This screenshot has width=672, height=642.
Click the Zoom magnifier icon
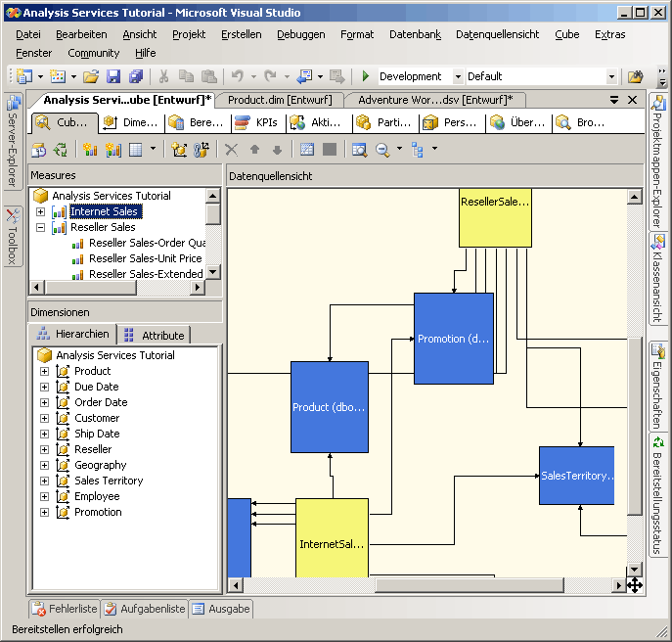[x=381, y=150]
